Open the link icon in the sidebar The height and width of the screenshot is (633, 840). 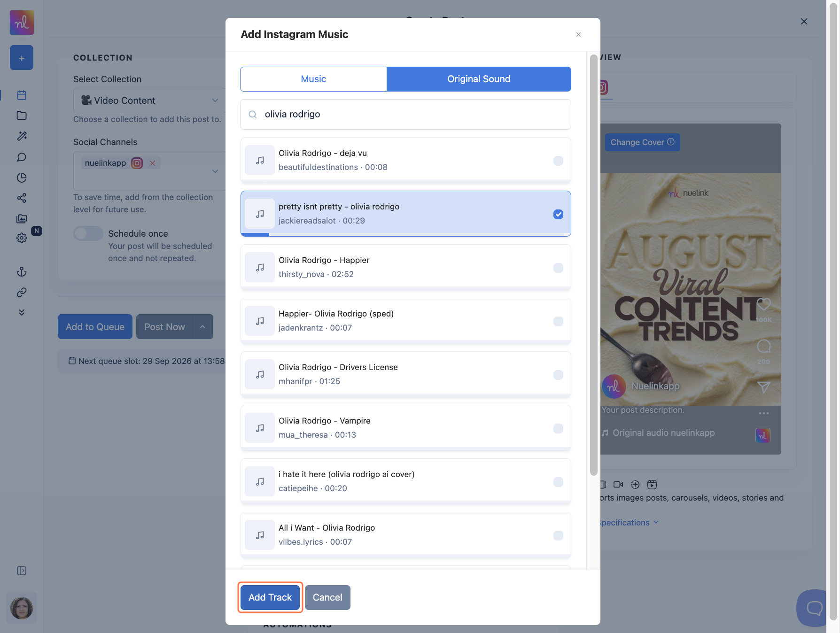pos(22,293)
